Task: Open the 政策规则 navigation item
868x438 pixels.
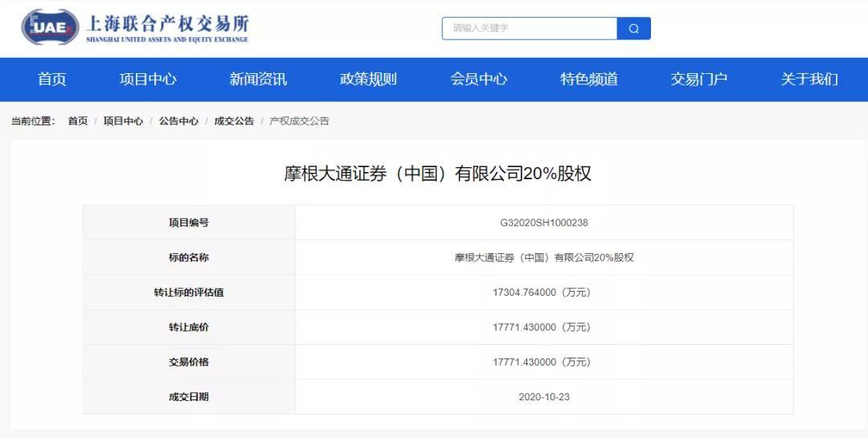Action: (x=368, y=80)
